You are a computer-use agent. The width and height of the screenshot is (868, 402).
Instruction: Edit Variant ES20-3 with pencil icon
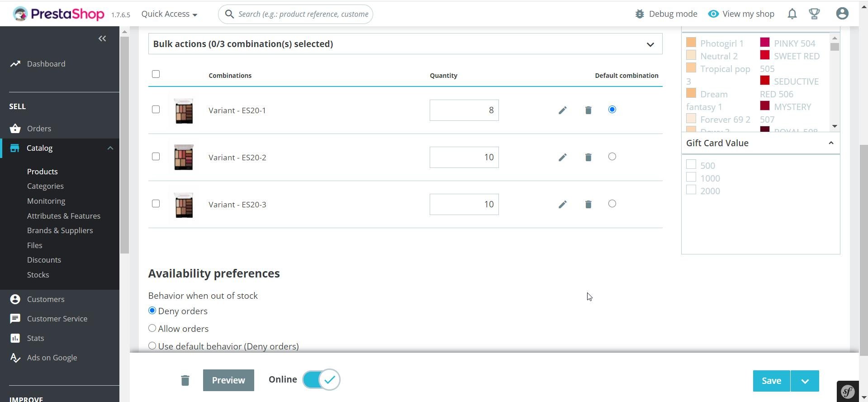562,205
